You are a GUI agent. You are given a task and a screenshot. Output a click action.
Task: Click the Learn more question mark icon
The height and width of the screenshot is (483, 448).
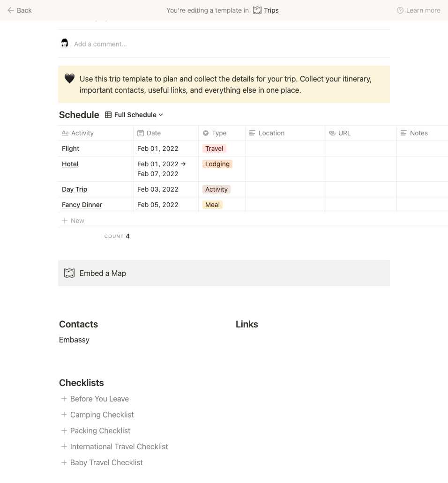pos(400,10)
